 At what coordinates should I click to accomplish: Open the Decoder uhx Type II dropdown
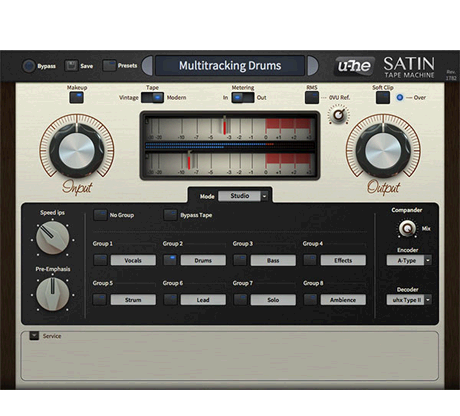pyautogui.click(x=409, y=300)
